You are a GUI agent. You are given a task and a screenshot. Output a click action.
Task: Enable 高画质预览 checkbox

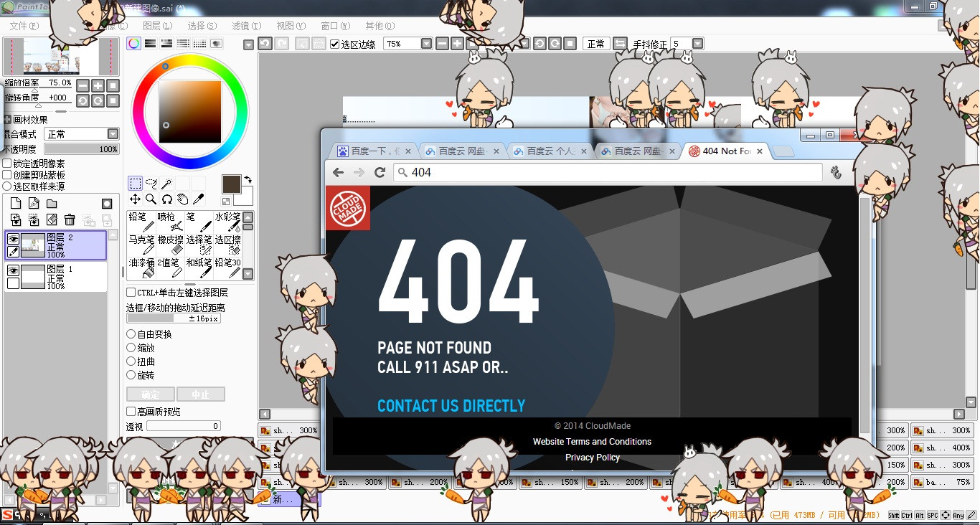tap(131, 412)
